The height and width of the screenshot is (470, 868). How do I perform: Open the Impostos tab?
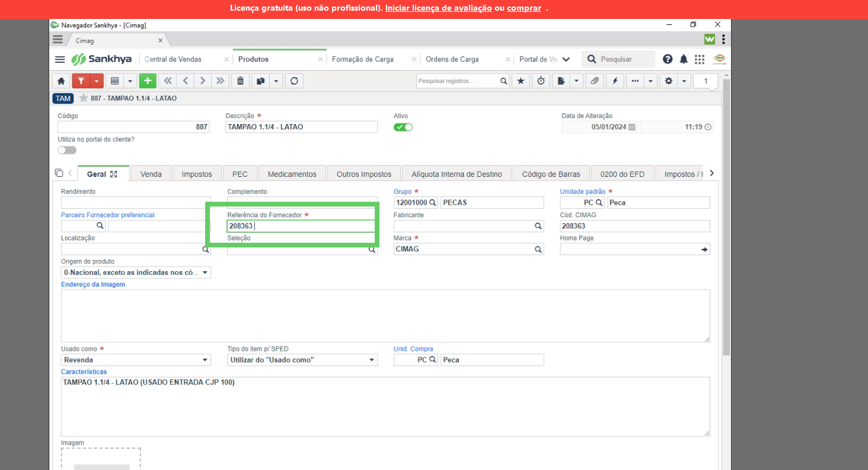[197, 174]
